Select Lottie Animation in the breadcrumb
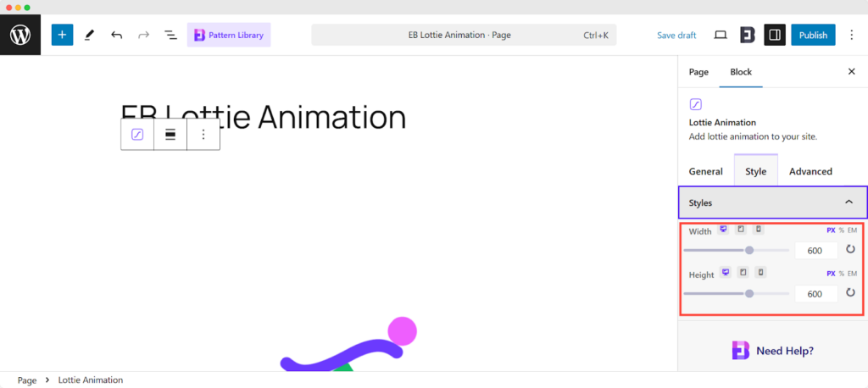 pos(90,380)
